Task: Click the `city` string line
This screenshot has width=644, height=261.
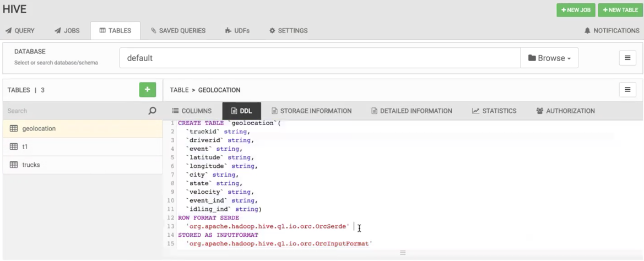Action: coord(212,175)
